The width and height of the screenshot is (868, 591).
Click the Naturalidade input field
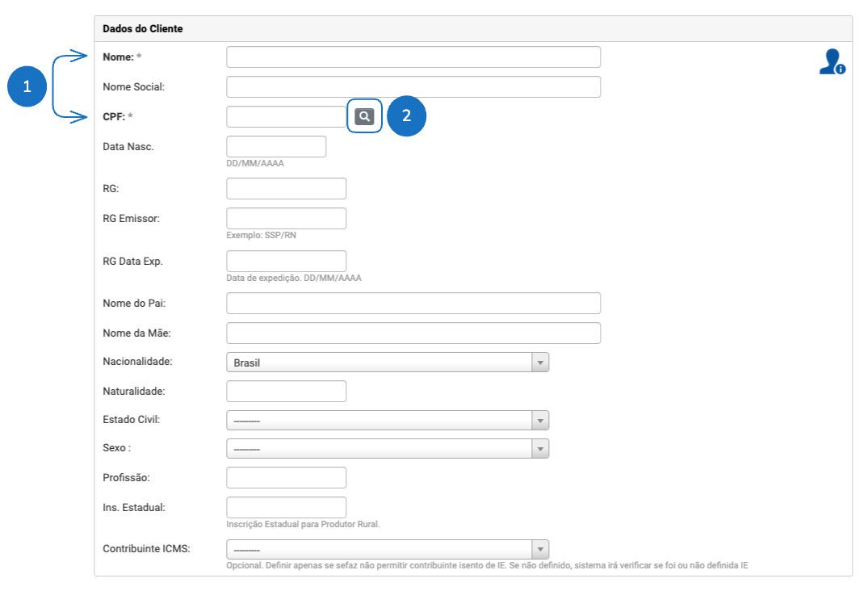coord(286,392)
